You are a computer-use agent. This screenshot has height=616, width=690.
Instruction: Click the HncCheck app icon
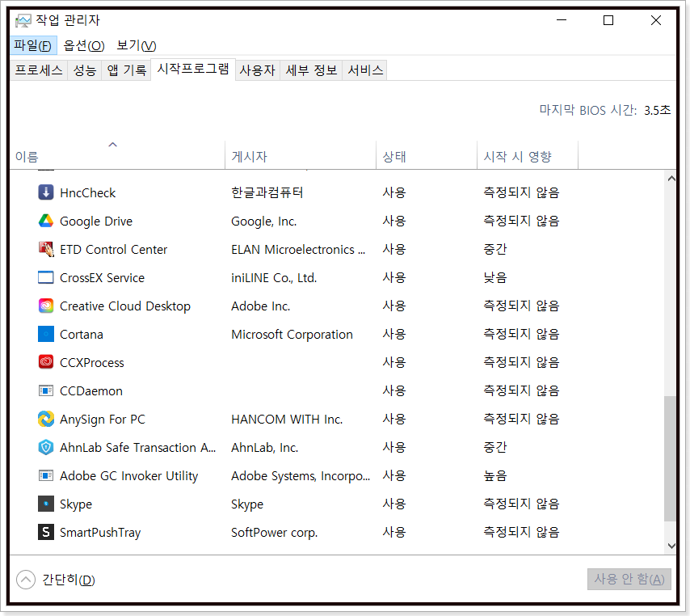click(46, 192)
